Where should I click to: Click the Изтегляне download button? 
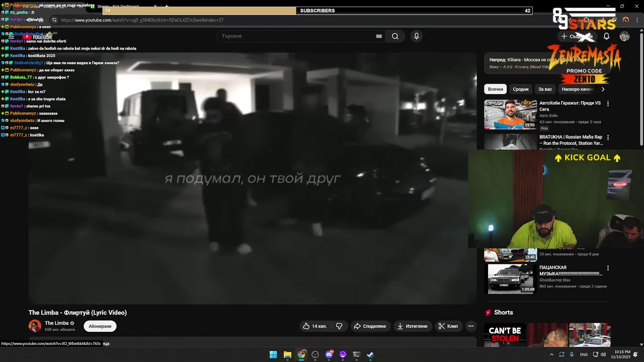click(413, 326)
